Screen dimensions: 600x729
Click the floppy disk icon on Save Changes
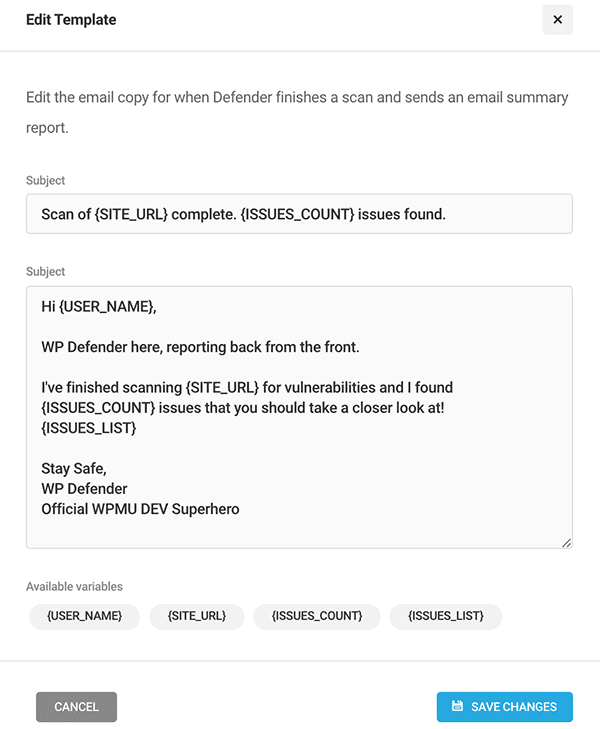(457, 706)
